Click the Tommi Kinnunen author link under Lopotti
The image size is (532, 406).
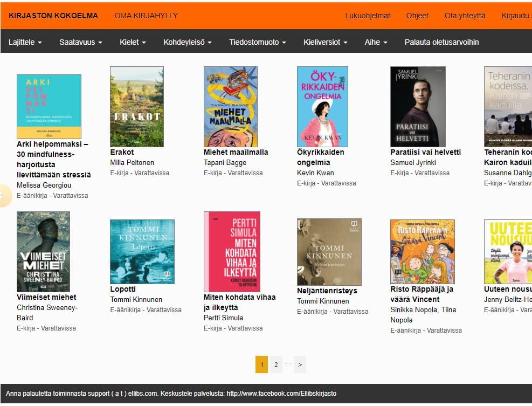[136, 299]
